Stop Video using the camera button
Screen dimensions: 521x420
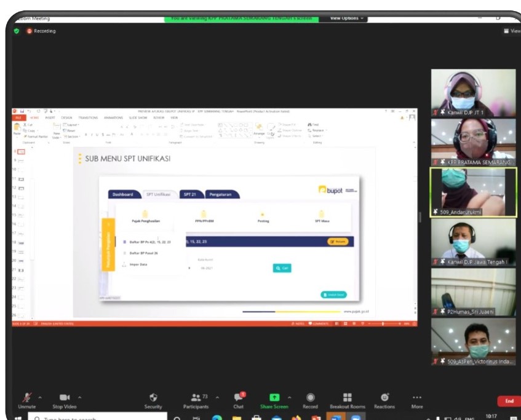(64, 398)
